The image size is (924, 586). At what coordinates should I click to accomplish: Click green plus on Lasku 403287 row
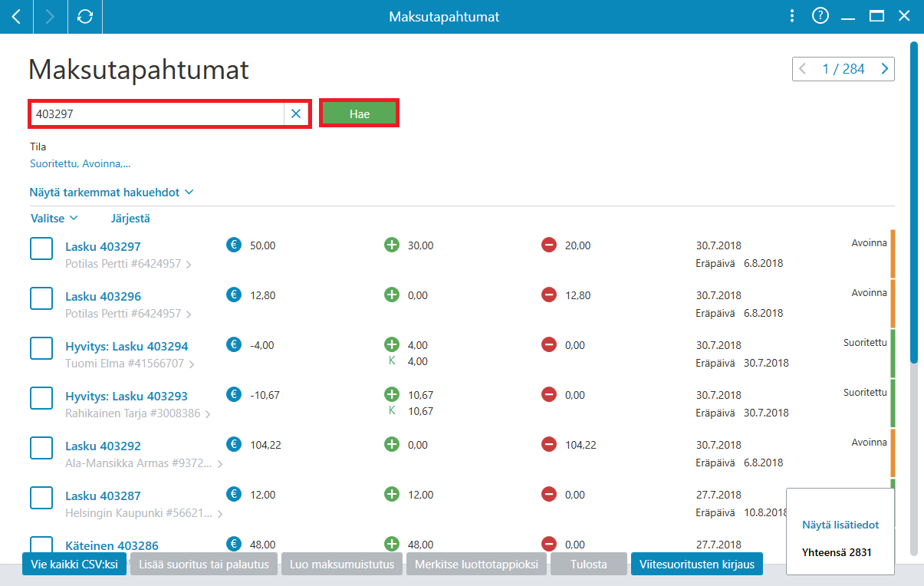[392, 495]
